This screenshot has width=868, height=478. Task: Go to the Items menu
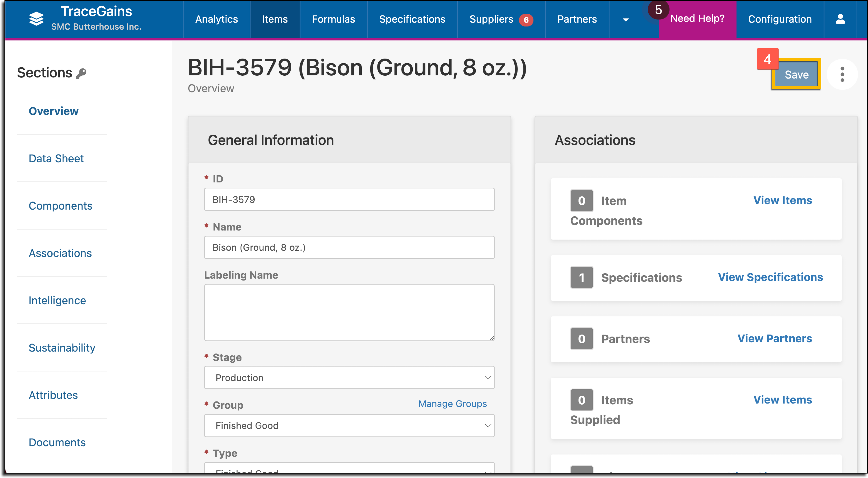(275, 19)
